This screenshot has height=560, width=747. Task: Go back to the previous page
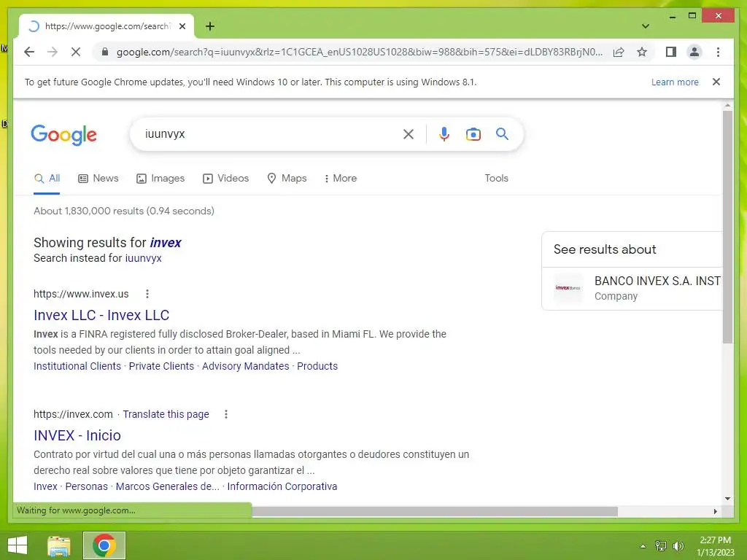29,52
